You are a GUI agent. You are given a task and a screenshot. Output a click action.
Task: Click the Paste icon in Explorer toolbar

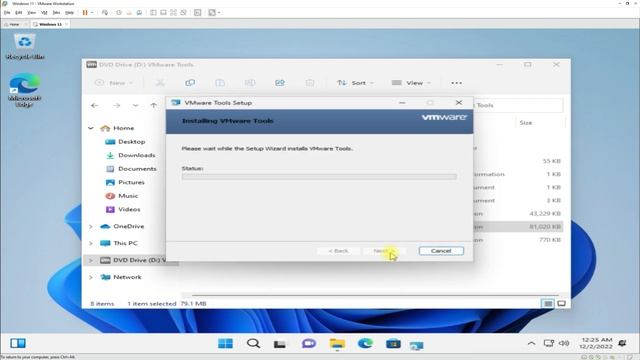[220, 83]
